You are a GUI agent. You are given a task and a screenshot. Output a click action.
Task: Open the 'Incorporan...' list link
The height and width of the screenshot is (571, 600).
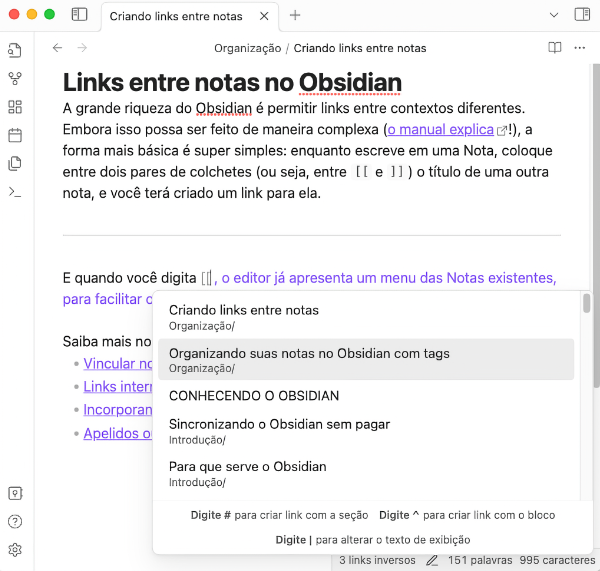tap(118, 410)
